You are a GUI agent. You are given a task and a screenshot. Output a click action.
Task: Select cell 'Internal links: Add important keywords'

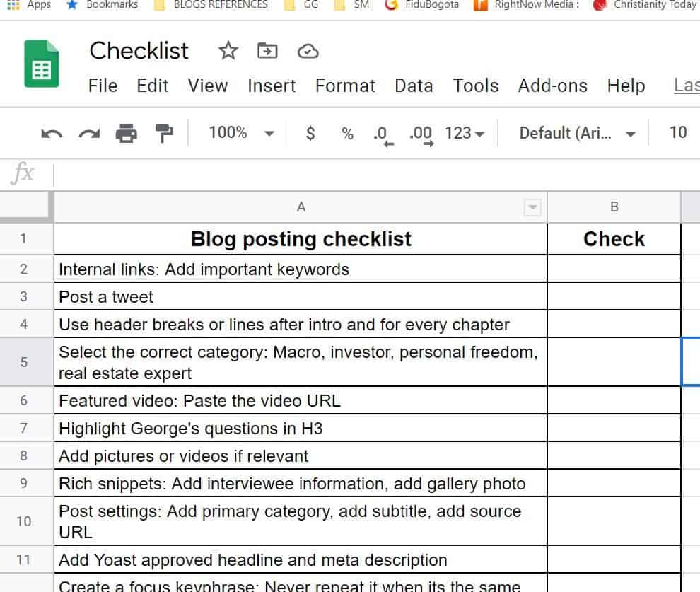(x=301, y=269)
